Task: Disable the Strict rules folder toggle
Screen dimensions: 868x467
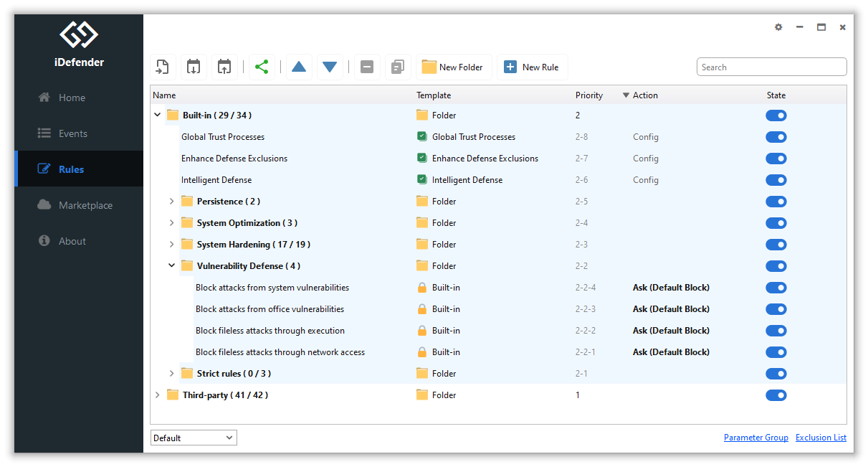Action: [776, 374]
